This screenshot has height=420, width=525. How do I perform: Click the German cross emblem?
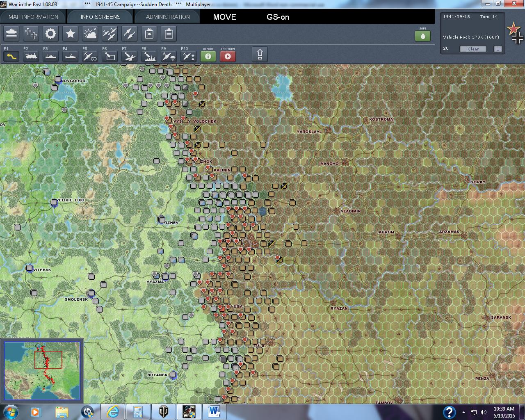pyautogui.click(x=518, y=38)
